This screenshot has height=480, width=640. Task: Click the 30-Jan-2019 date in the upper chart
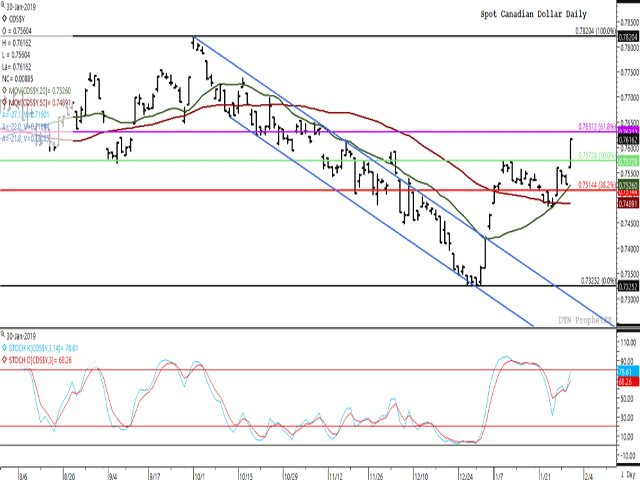21,7
